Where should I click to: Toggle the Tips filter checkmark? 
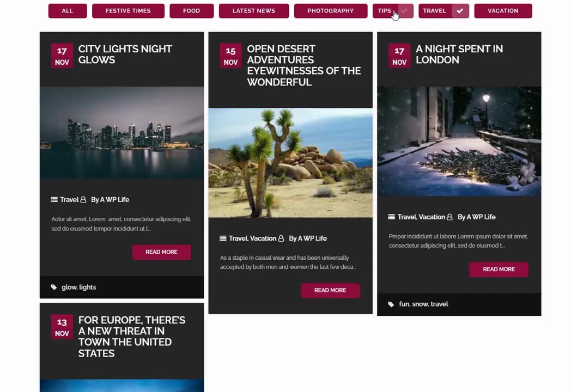405,11
